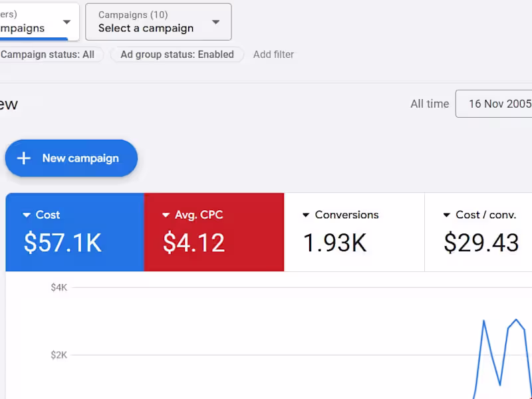Click the red arrow icon on Avg. CPC card

(165, 215)
